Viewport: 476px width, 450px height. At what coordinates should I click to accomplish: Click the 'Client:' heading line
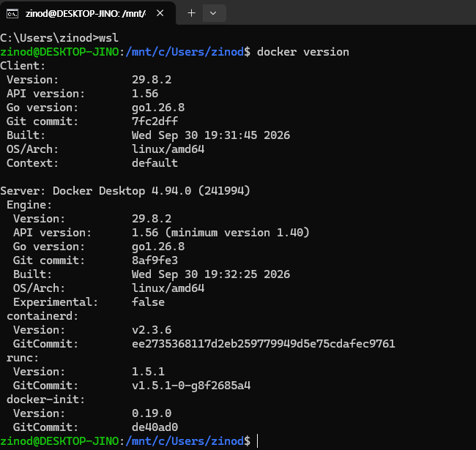(x=23, y=66)
